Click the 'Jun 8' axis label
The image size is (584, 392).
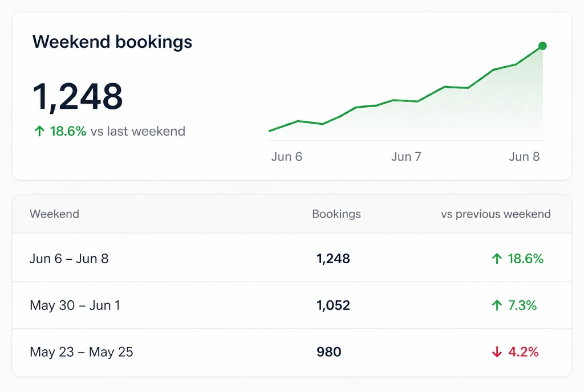click(524, 157)
